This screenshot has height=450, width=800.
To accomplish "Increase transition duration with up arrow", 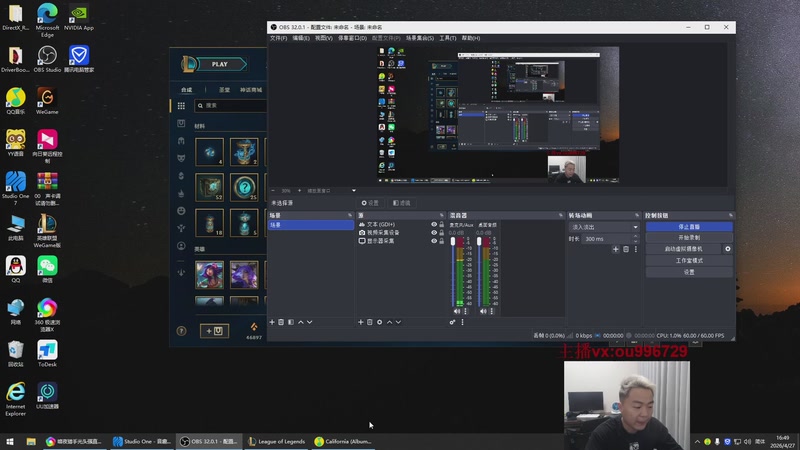I will coord(636,236).
